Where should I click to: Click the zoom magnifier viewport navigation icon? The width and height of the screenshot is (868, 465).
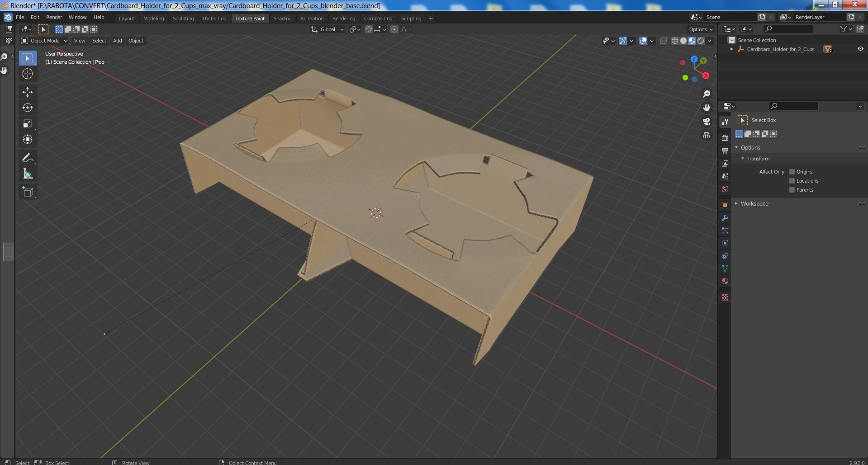707,94
